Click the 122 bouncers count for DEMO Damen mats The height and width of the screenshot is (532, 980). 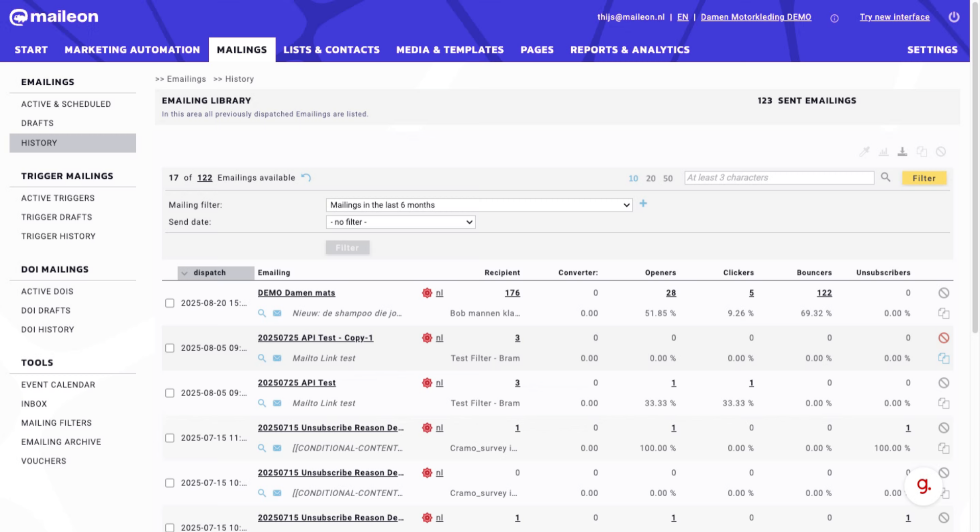(824, 293)
